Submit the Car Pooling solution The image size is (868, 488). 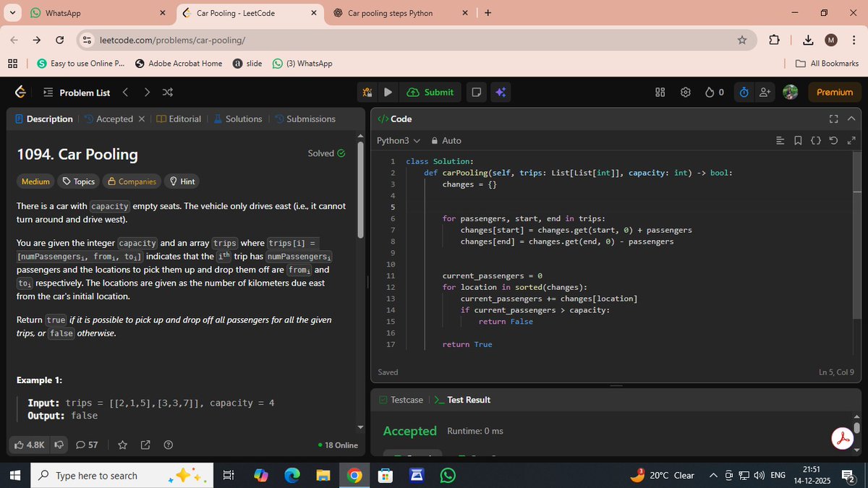coord(430,92)
